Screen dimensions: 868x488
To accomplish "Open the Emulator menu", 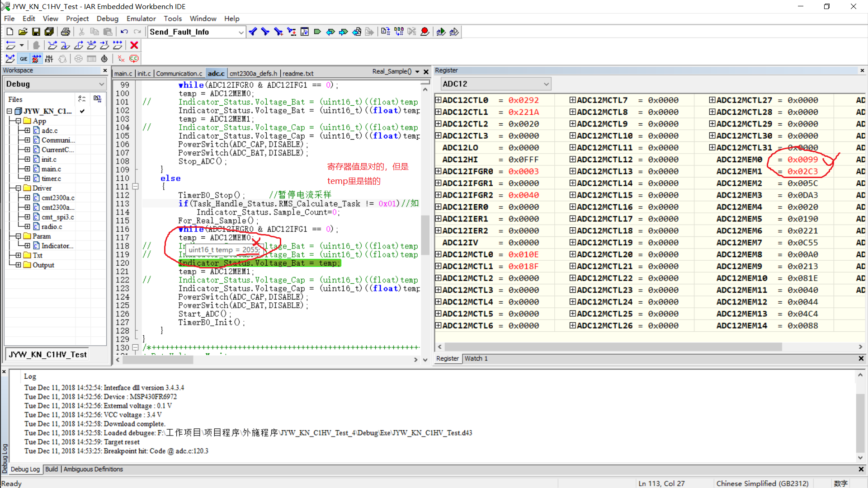I will coord(141,19).
